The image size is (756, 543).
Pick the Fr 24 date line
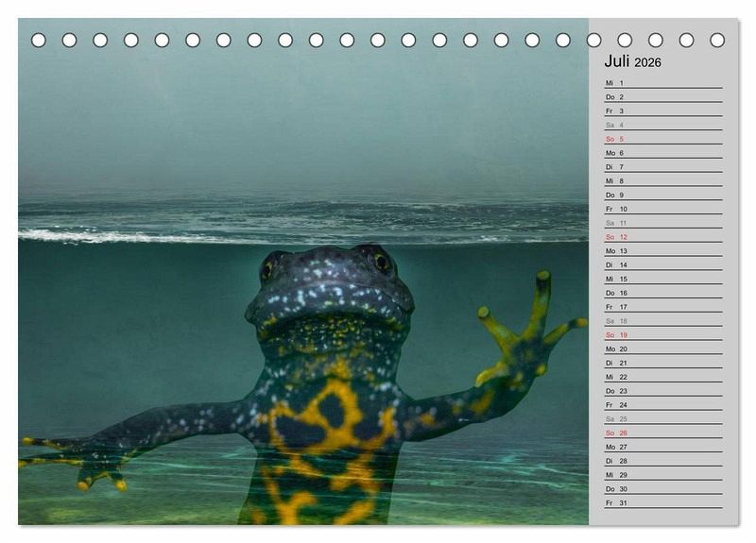[x=662, y=404]
